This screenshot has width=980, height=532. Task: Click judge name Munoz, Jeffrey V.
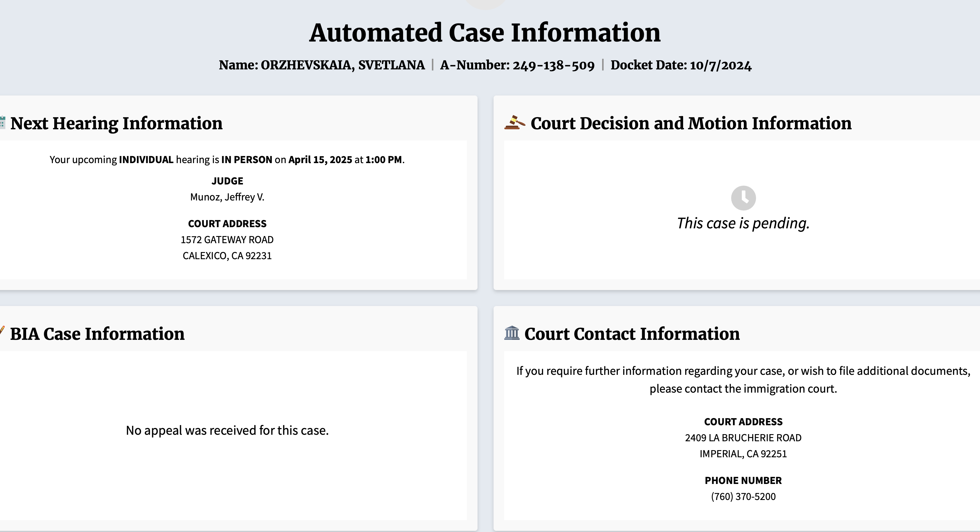tap(227, 197)
